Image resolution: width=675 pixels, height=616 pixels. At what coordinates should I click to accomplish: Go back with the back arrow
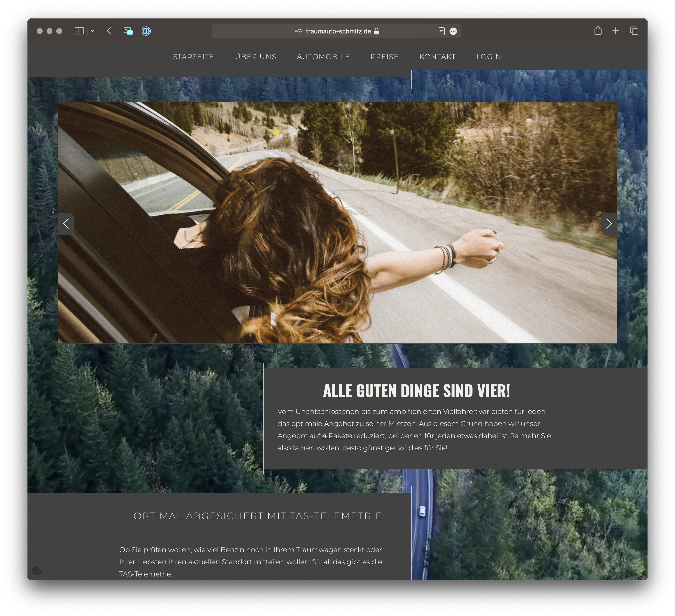(109, 31)
